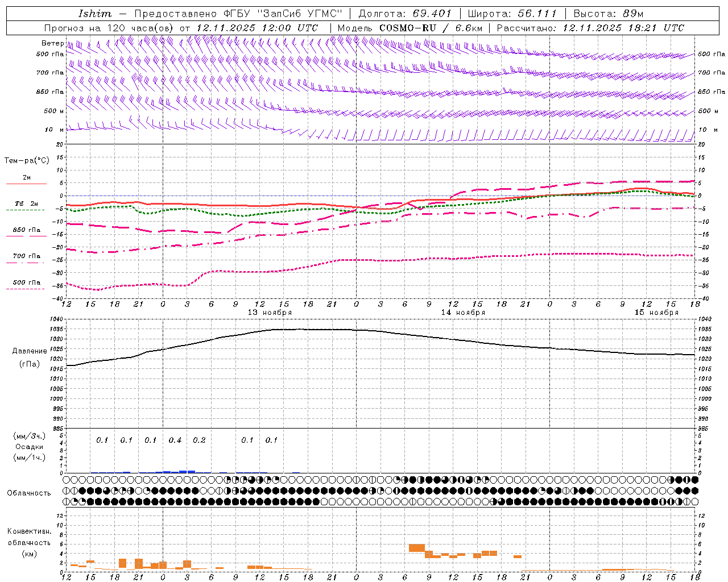This screenshot has height=582, width=728.
Task: Click the tallest orange convective bar on 14 ноября
Action: point(417,548)
